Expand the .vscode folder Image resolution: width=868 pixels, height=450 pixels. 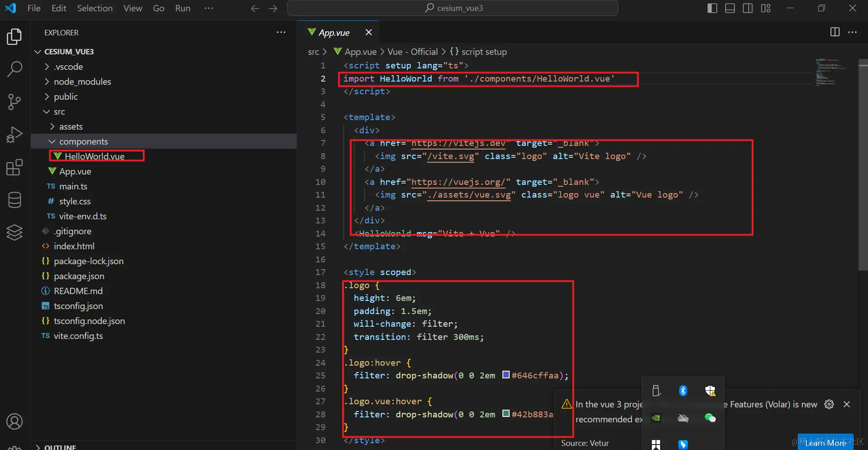point(47,67)
